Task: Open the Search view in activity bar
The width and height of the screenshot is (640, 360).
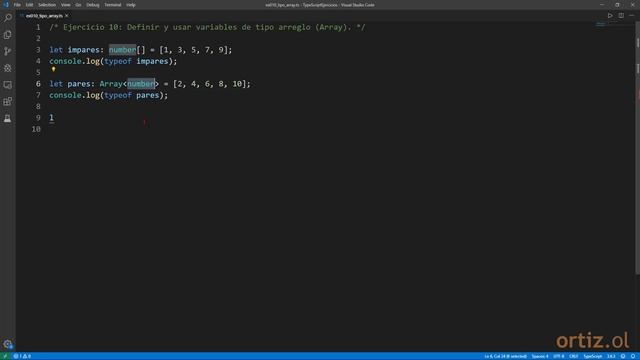Action: [7, 18]
